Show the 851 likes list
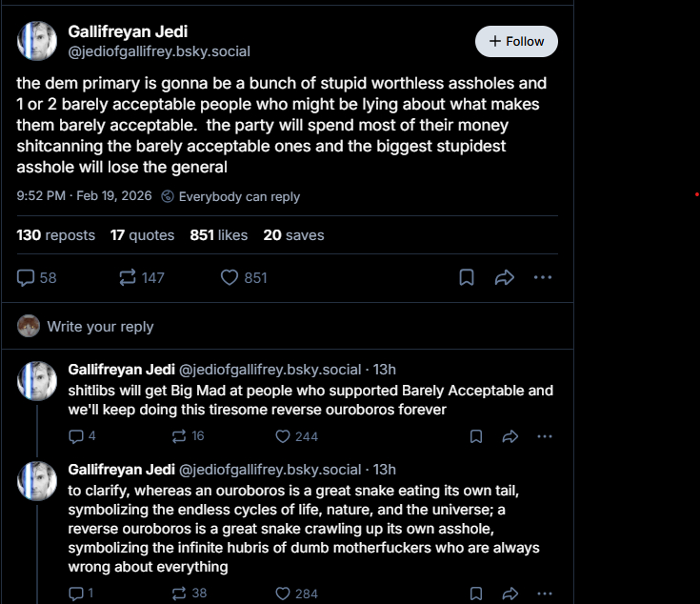Image resolution: width=700 pixels, height=604 pixels. point(218,234)
